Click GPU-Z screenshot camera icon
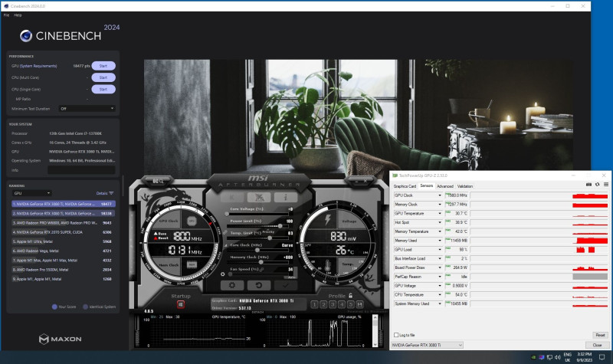 pos(588,185)
